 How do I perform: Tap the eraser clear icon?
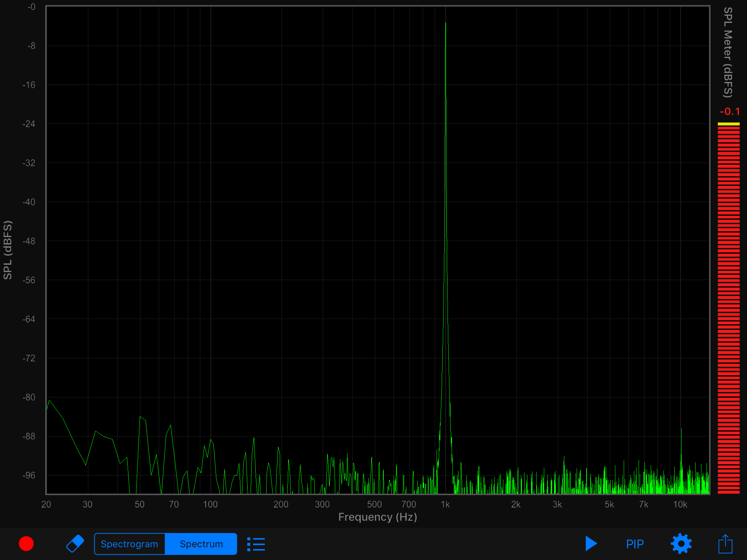[75, 544]
